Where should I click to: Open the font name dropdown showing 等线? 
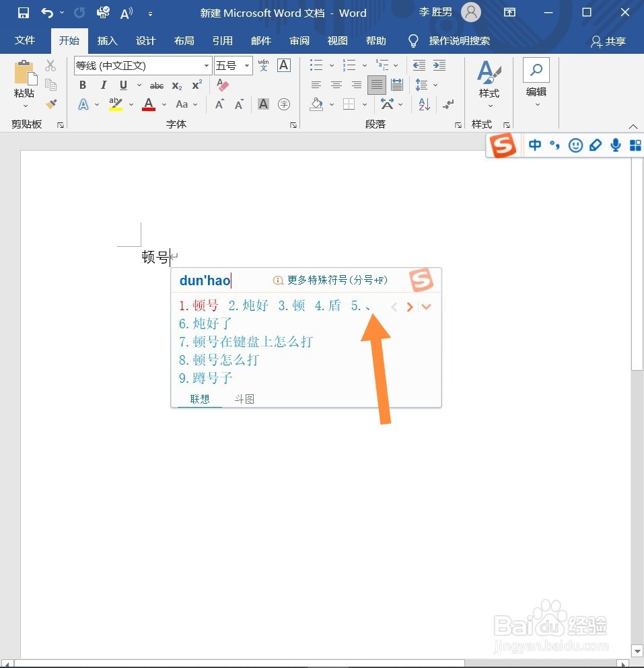(x=206, y=65)
